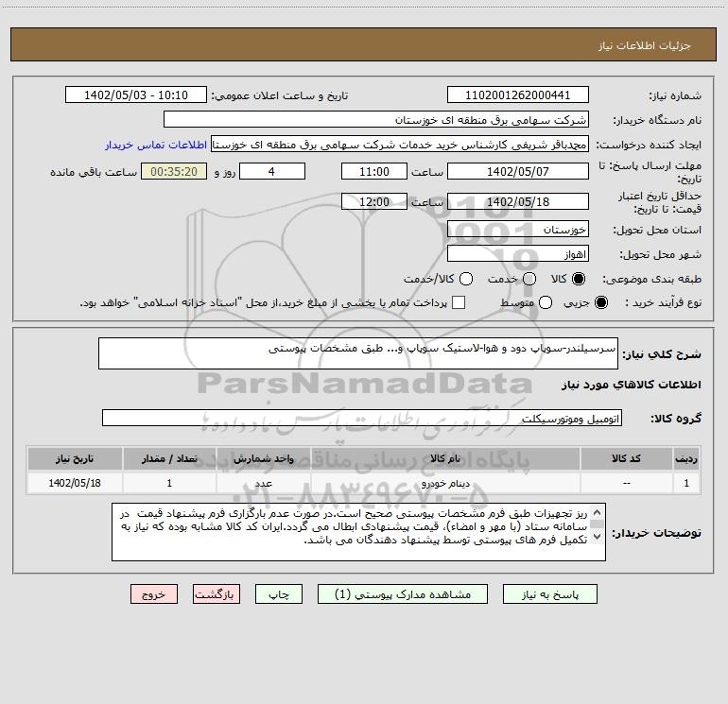Click the کد کالا column header
This screenshot has width=728, height=704.
(x=626, y=458)
